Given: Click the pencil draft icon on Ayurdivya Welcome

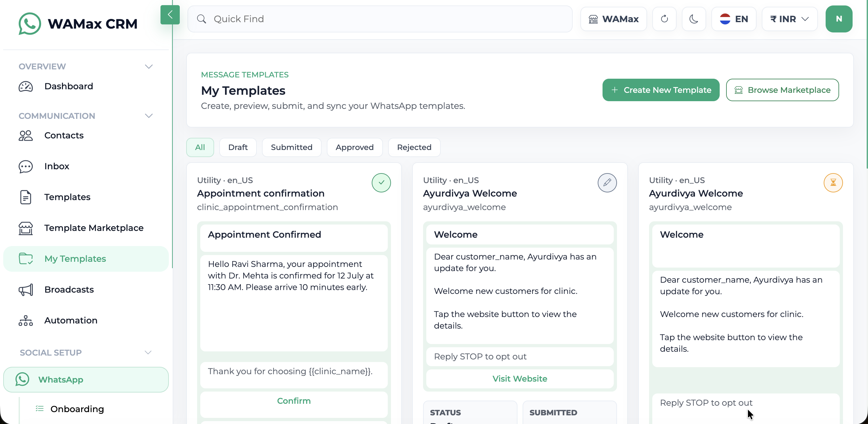Looking at the screenshot, I should pyautogui.click(x=607, y=183).
